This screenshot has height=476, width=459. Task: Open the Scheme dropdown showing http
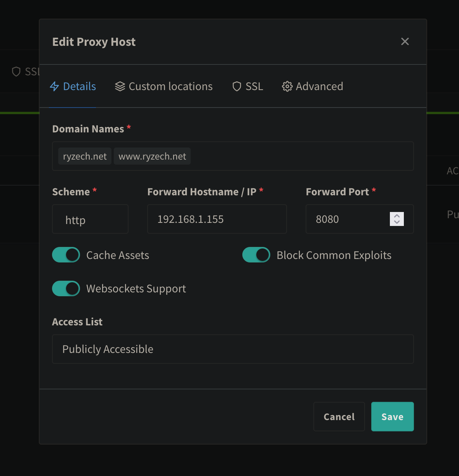[90, 219]
